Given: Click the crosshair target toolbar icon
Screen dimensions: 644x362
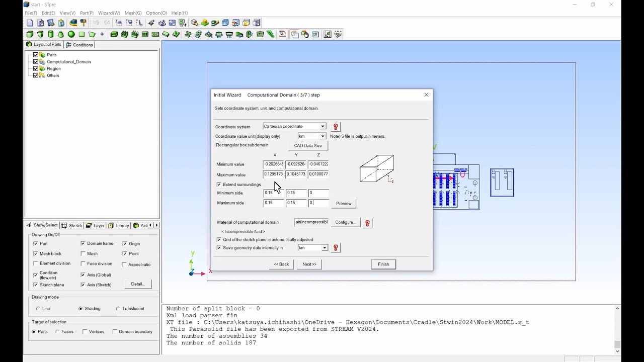Looking at the screenshot, I should click(x=151, y=23).
